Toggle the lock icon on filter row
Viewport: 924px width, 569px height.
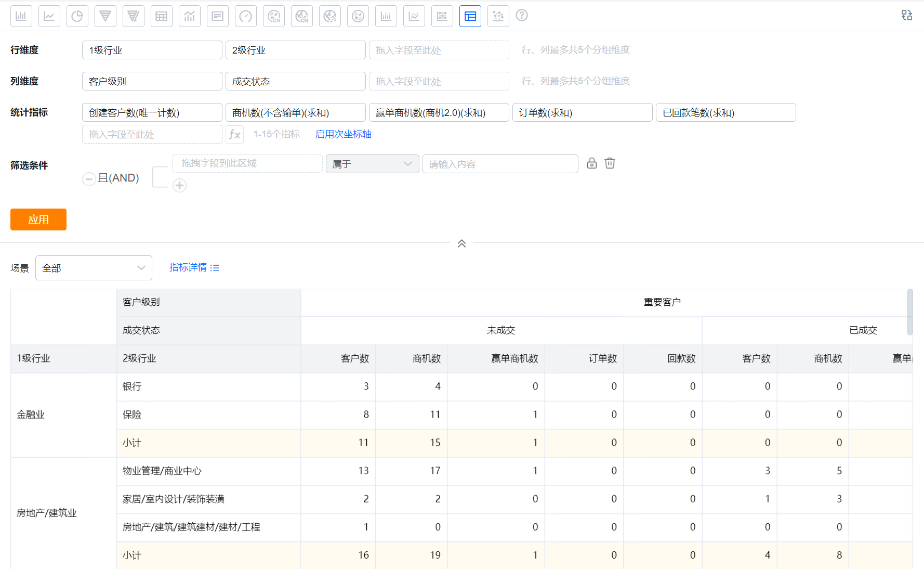[x=592, y=163]
